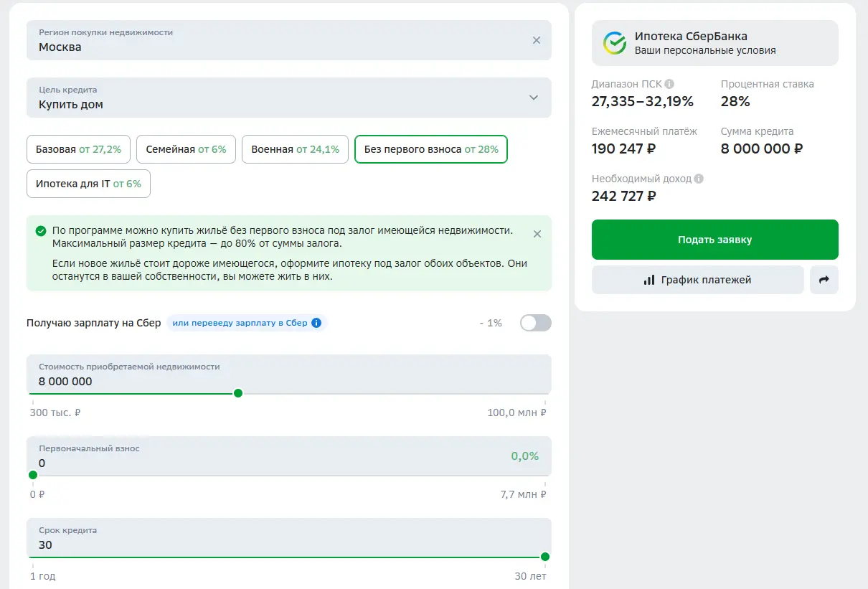Screen dimensions: 868x589
Task: Dismiss the green info notice
Action: click(x=537, y=234)
